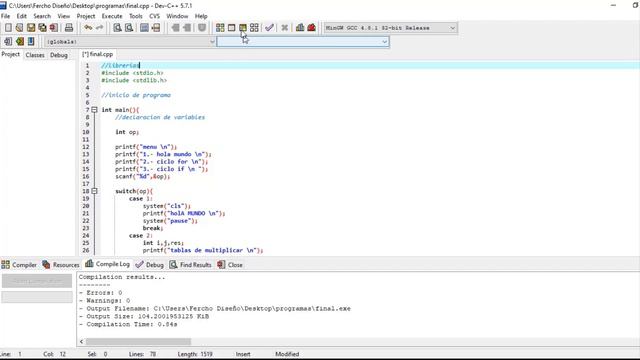Collapse the switch block fold at line 18

tap(94, 191)
